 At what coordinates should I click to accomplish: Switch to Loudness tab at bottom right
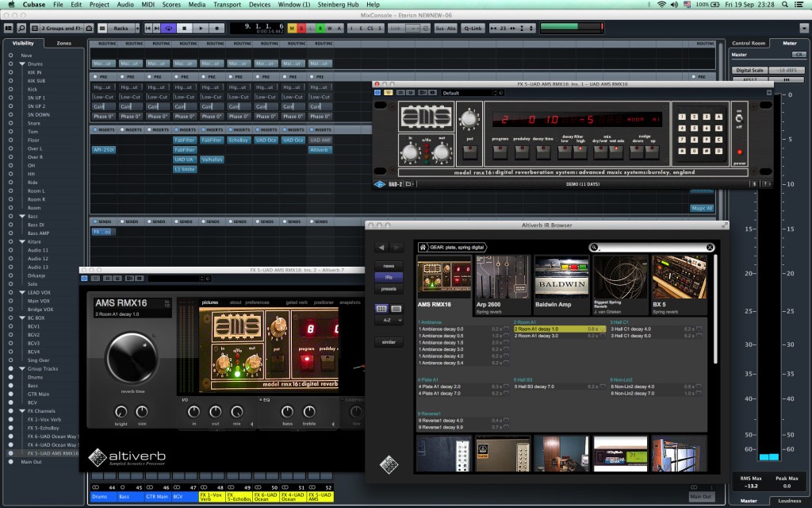(x=789, y=501)
